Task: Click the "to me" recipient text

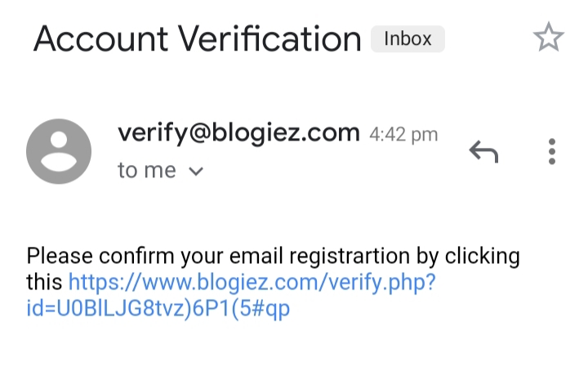Action: 147,170
